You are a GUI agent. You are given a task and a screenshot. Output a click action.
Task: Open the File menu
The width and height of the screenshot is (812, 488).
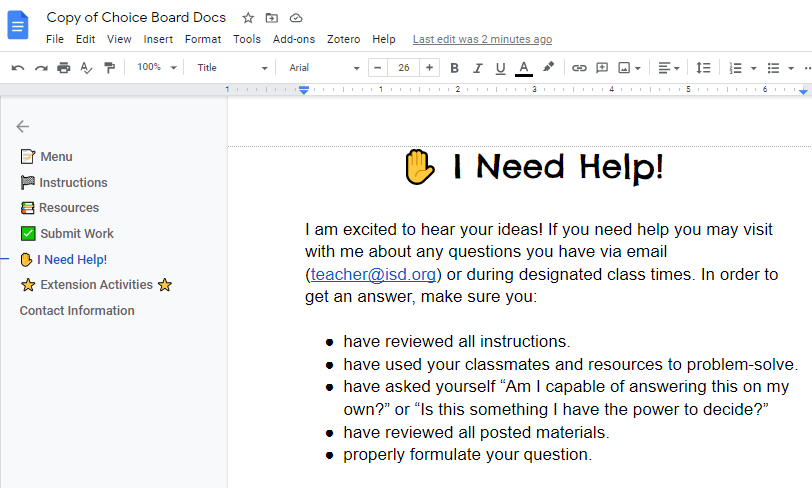point(55,39)
